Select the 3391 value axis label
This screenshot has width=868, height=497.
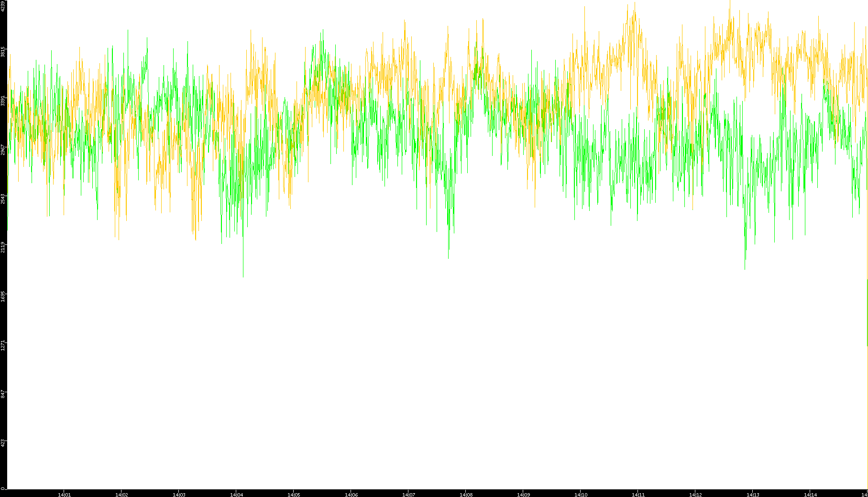point(3,100)
